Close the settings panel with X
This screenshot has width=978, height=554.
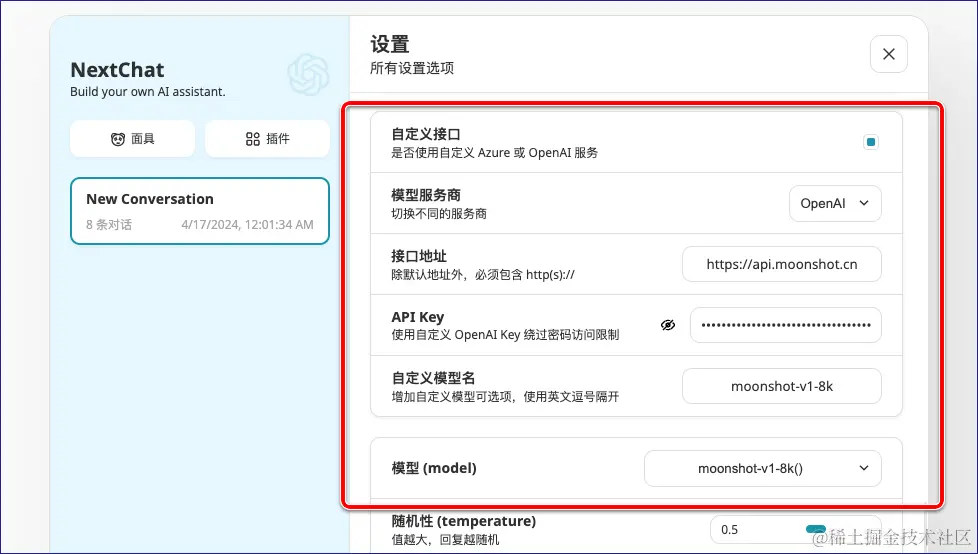pos(888,54)
